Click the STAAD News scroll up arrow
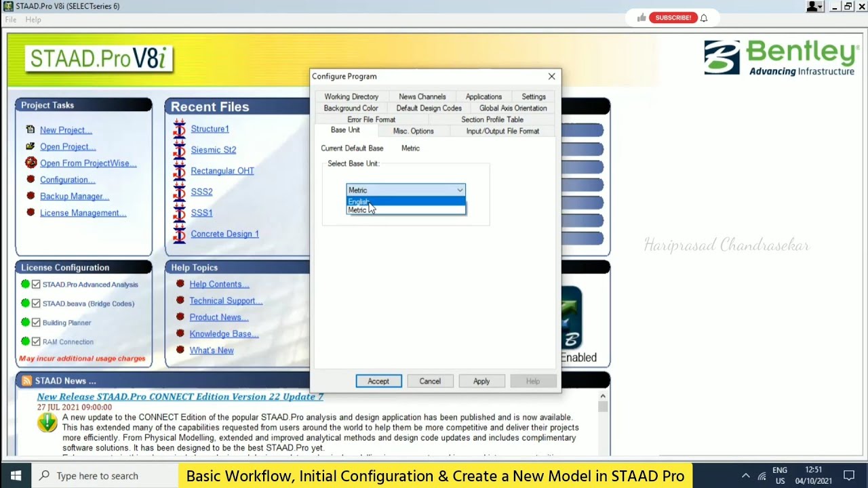This screenshot has width=868, height=488. 602,396
